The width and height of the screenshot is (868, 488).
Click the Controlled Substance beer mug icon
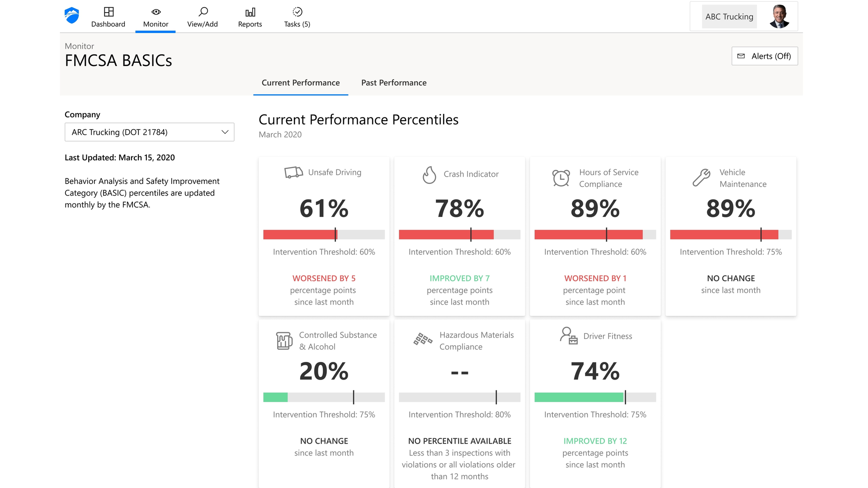tap(284, 341)
